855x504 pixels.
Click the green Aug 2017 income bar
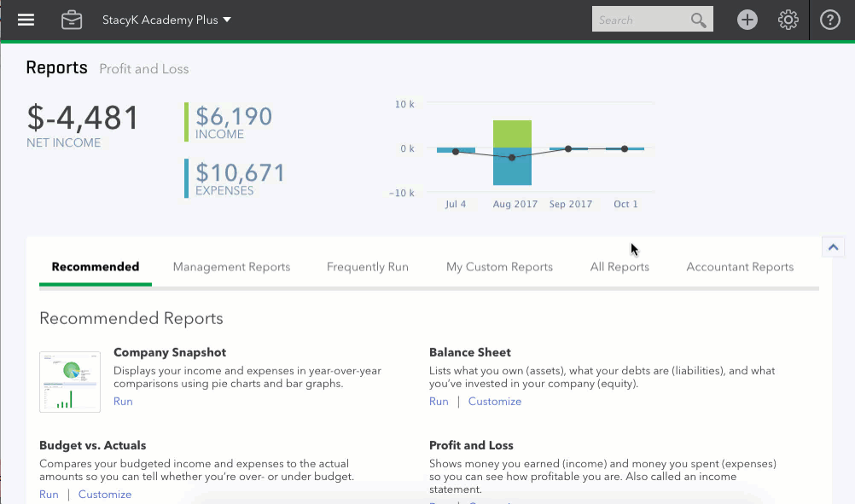(512, 134)
